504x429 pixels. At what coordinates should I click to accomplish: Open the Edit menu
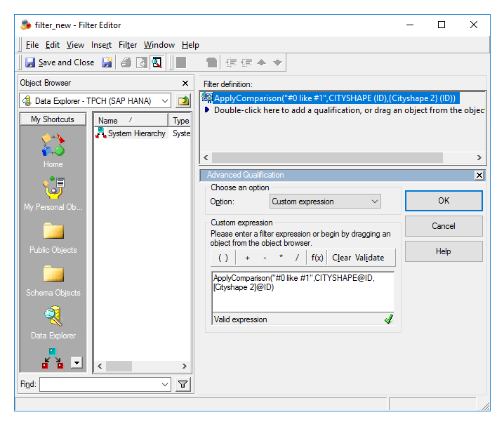53,45
